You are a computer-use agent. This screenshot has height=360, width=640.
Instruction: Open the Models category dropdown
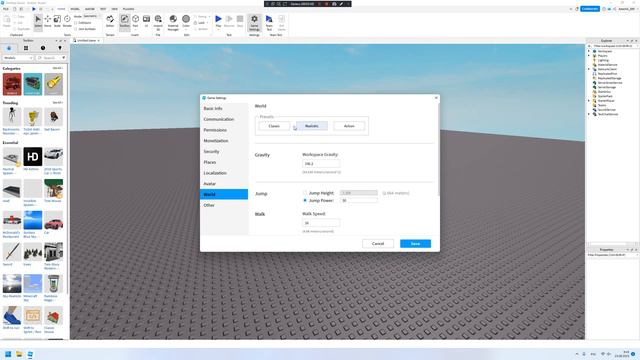pyautogui.click(x=18, y=58)
